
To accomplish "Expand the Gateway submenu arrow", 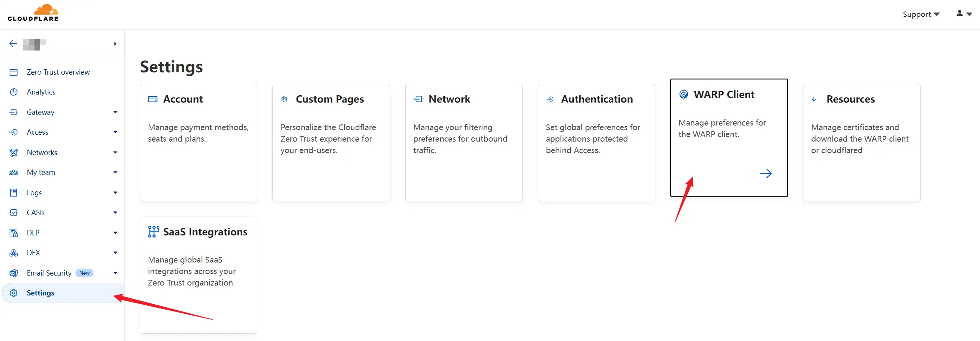I will (115, 113).
